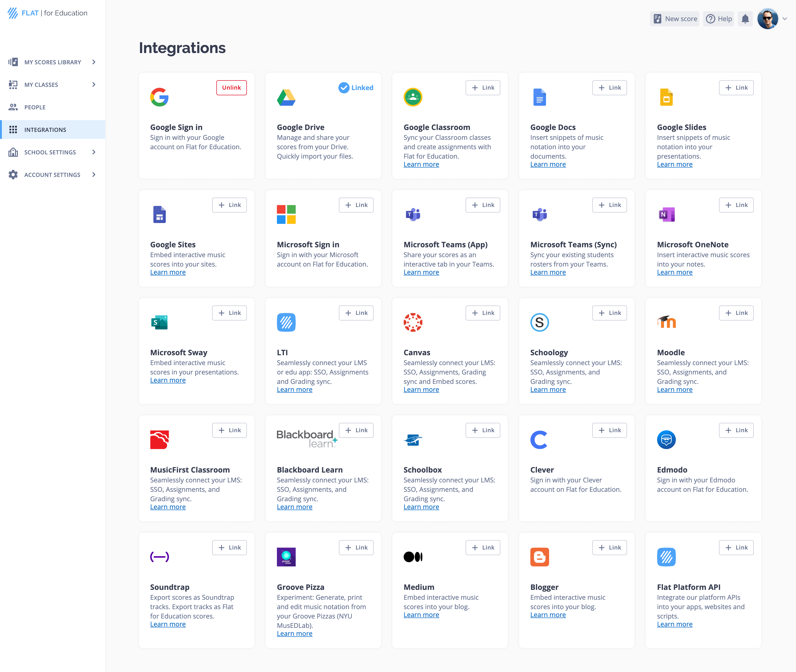Click the New score button
Screen dimensions: 796x672
coord(674,19)
